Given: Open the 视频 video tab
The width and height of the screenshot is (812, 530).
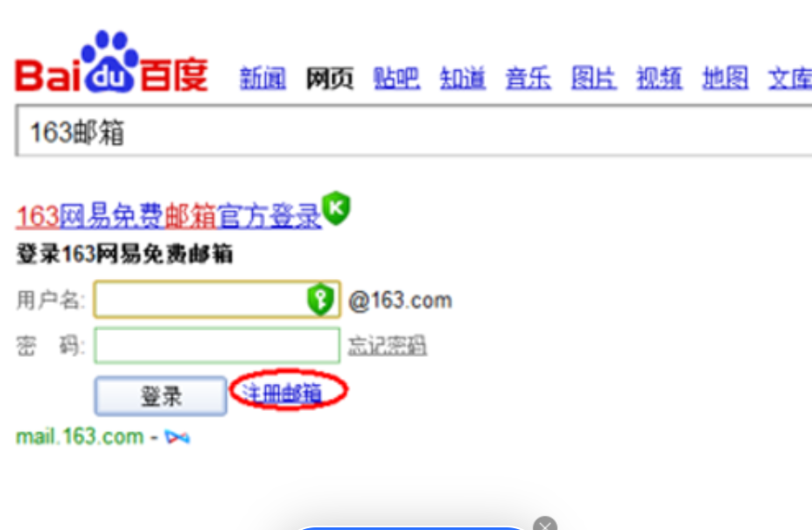Looking at the screenshot, I should tap(659, 79).
